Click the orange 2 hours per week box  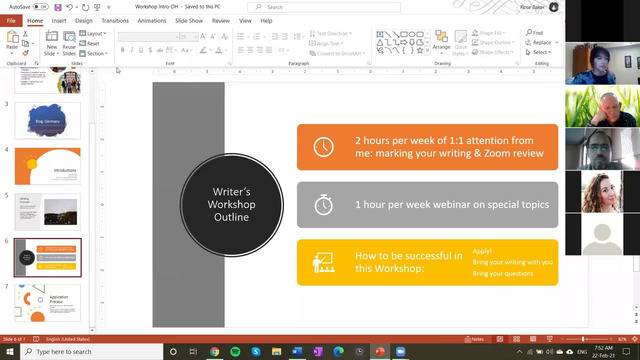tap(427, 147)
